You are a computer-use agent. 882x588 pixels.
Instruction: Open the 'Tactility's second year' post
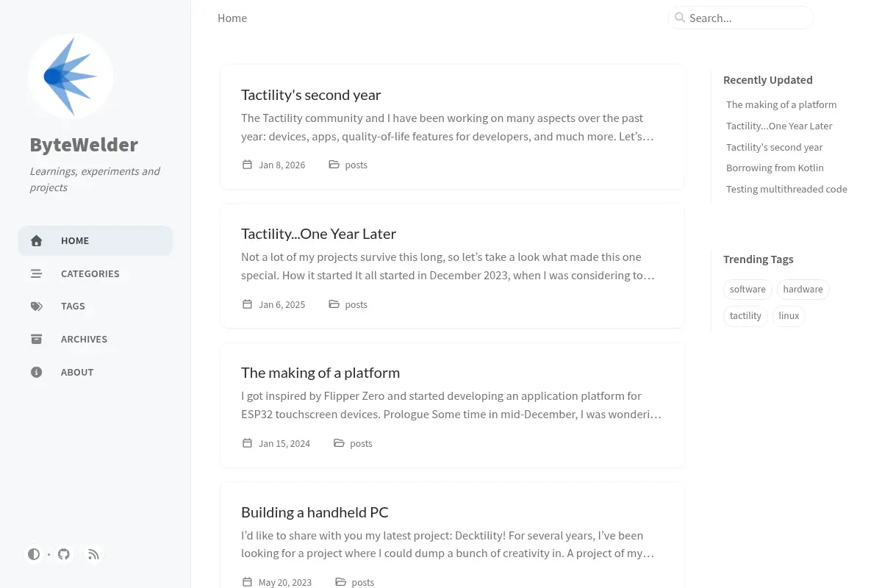click(x=311, y=95)
